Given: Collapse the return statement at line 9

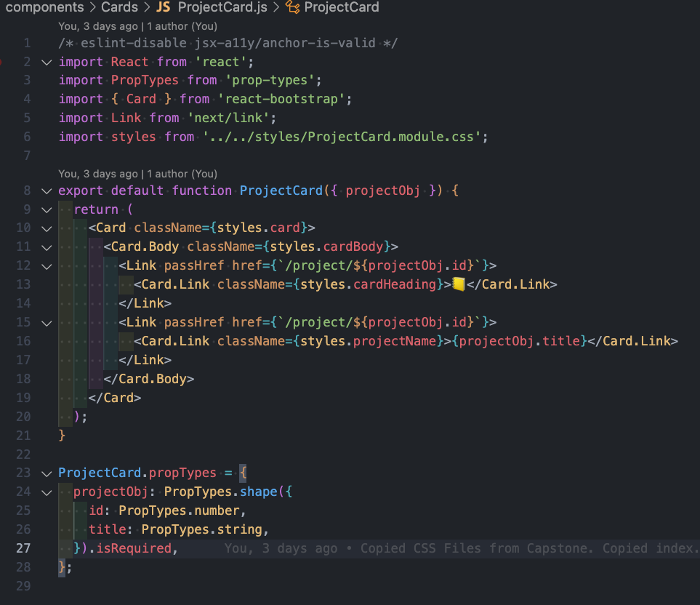Looking at the screenshot, I should [x=46, y=209].
